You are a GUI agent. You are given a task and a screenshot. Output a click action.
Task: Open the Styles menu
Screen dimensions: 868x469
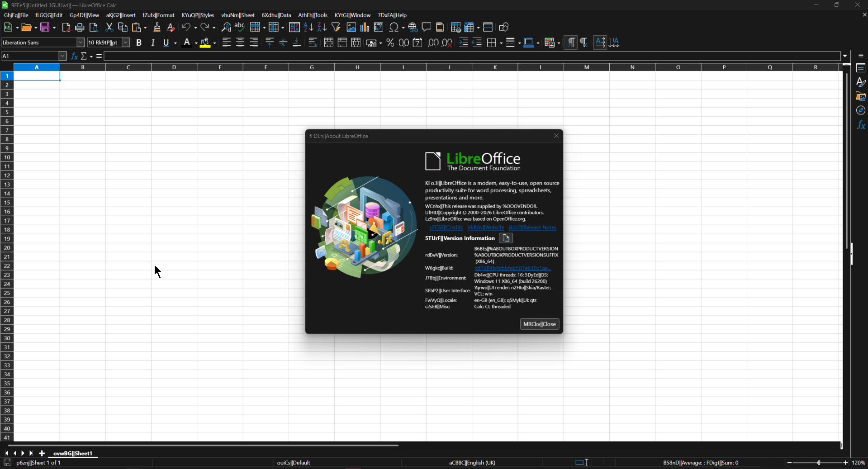tap(198, 15)
